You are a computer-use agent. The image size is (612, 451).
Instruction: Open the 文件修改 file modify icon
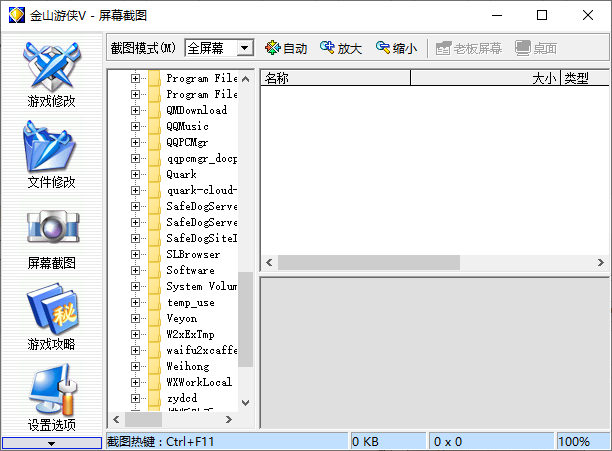[50, 147]
